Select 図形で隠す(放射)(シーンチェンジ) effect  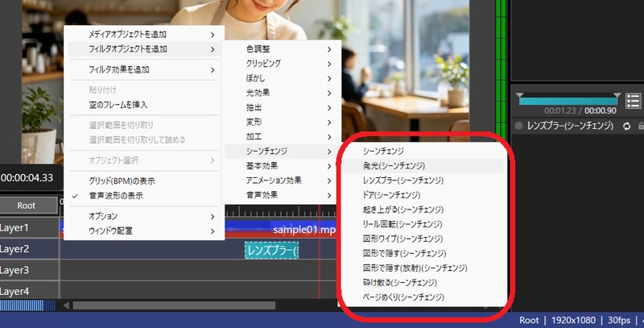coord(423,268)
